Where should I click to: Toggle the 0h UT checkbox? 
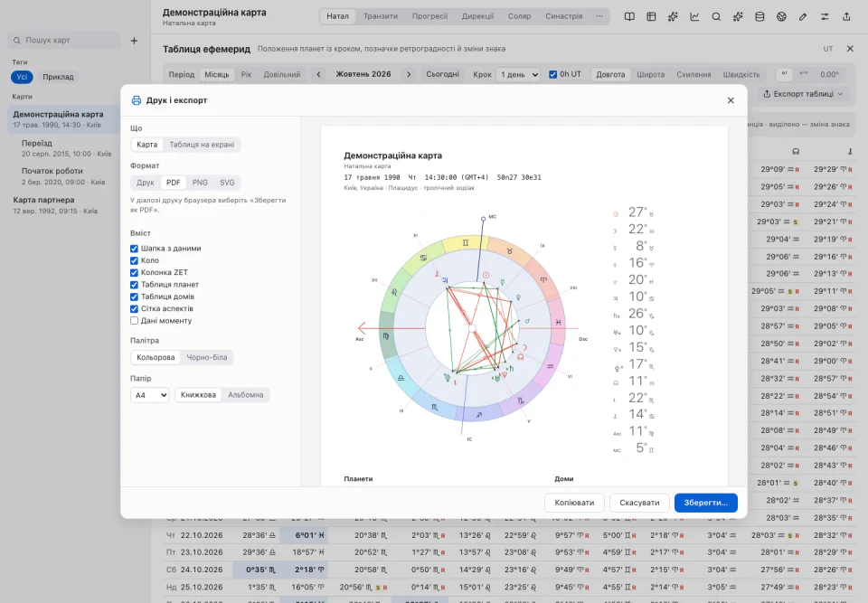[552, 74]
